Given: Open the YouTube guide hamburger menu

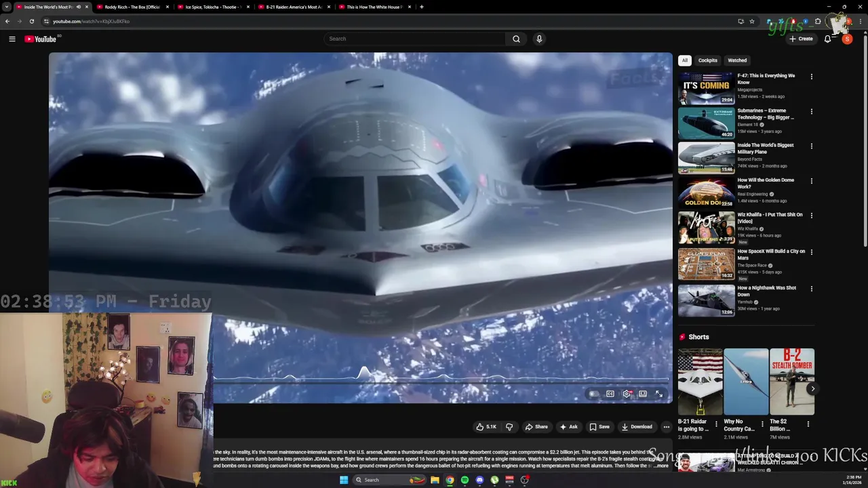Looking at the screenshot, I should click(12, 39).
